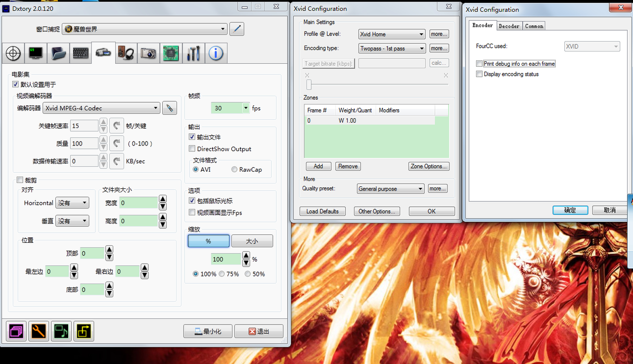The height and width of the screenshot is (364, 633).
Task: Click the codec configure icon beside Xvid MPEG-4 Codec
Action: tap(170, 108)
